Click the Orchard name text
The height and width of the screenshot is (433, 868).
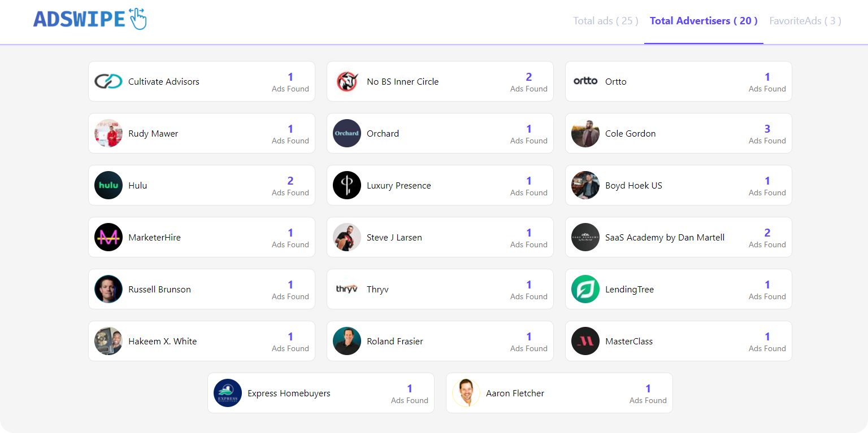(383, 134)
